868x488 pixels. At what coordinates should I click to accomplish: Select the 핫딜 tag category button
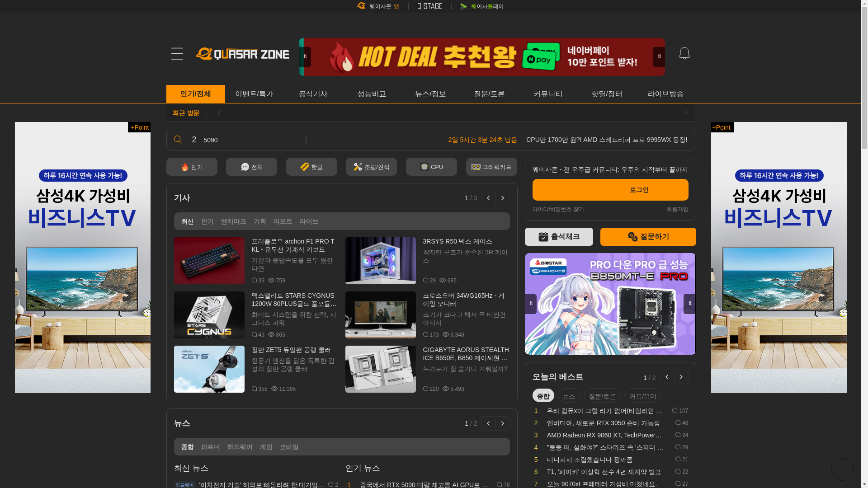[x=311, y=167]
